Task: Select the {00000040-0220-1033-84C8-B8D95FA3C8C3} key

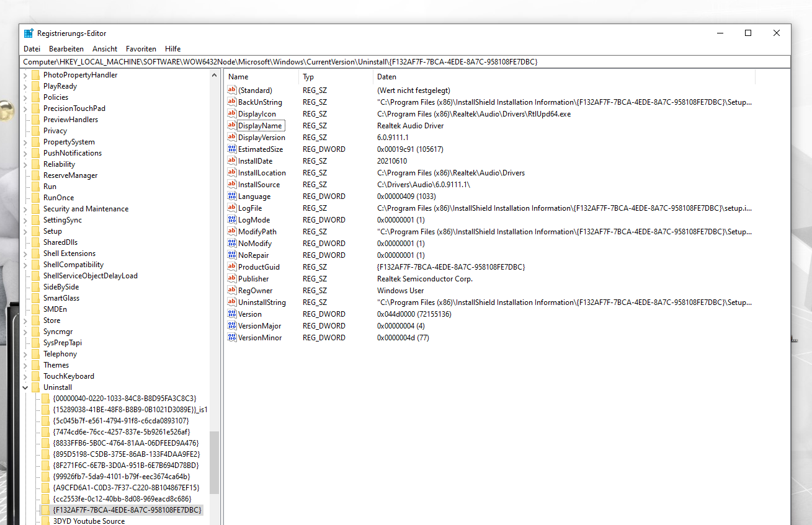Action: 125,399
